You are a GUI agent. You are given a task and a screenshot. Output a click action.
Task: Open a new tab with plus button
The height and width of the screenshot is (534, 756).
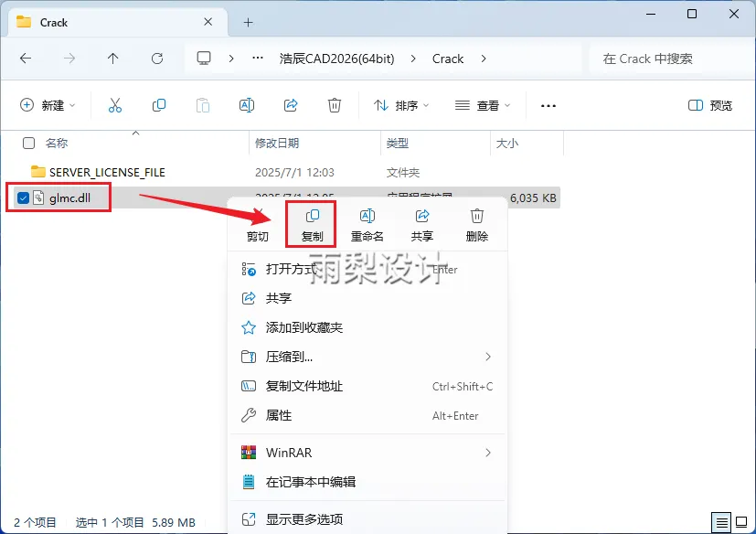(248, 22)
